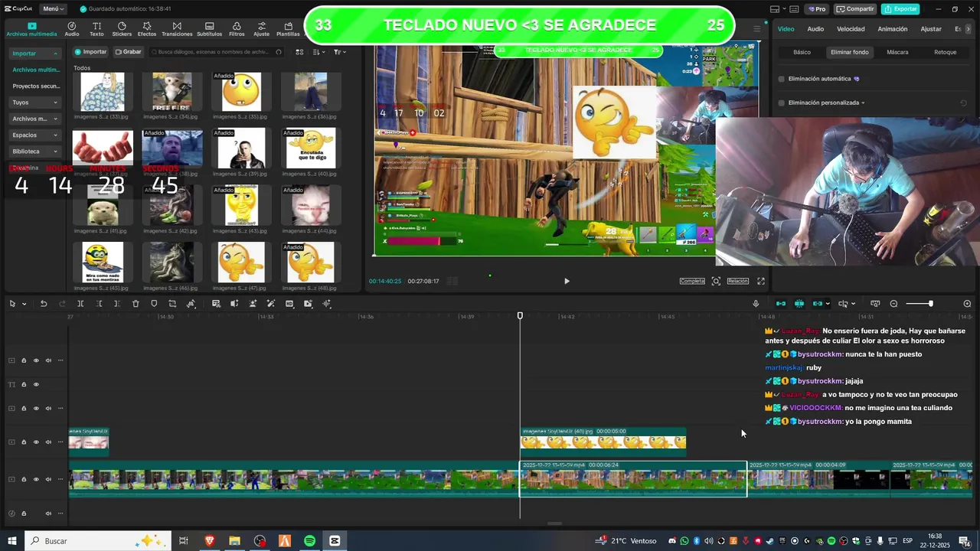Click the CapCut taskbar icon
The height and width of the screenshot is (551, 980).
(335, 541)
